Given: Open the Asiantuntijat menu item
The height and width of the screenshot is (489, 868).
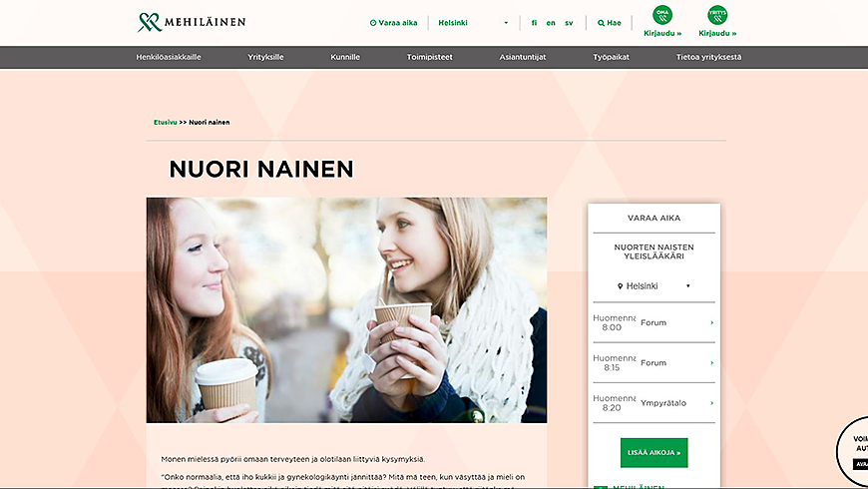Looking at the screenshot, I should click(523, 57).
